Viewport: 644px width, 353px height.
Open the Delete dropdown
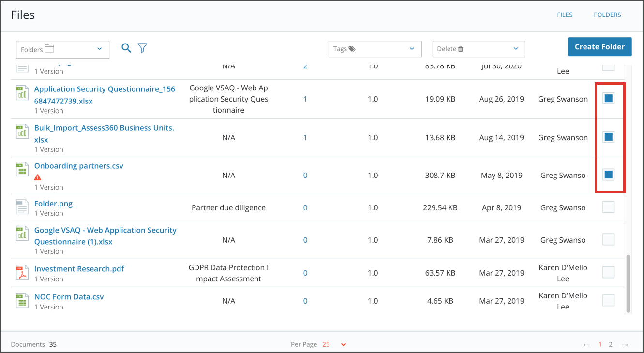click(x=479, y=49)
